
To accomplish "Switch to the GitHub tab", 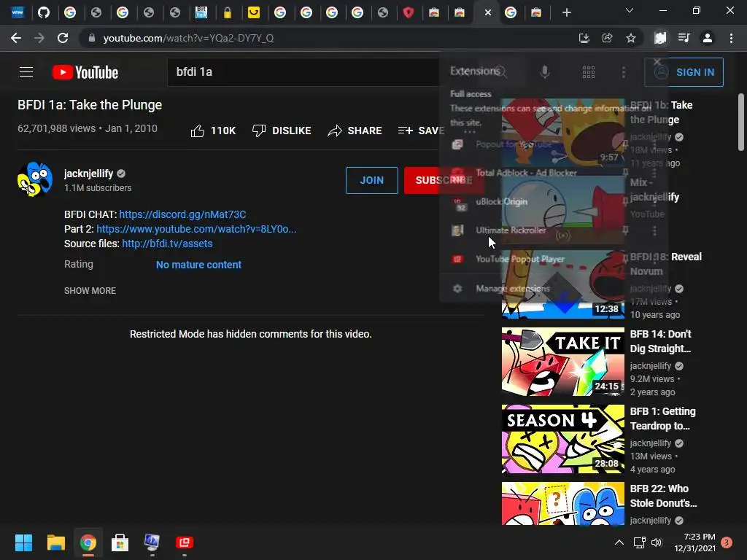I will coord(44,12).
